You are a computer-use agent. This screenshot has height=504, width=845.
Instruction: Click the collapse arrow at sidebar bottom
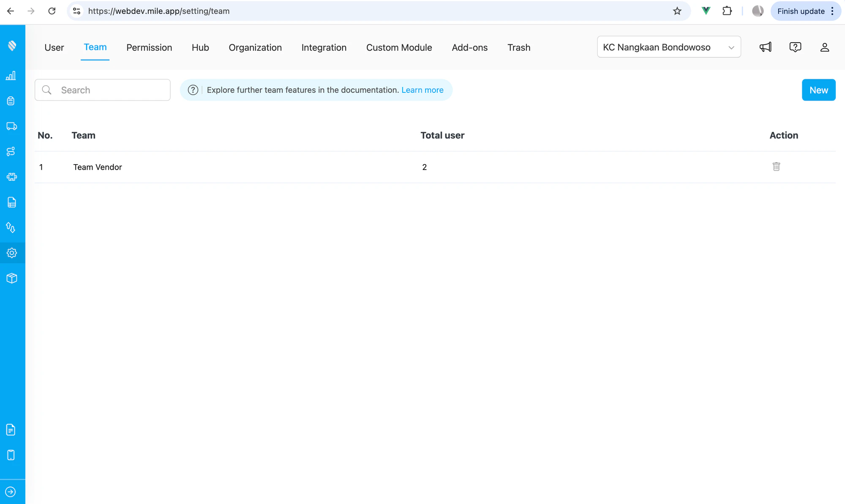coord(11,491)
